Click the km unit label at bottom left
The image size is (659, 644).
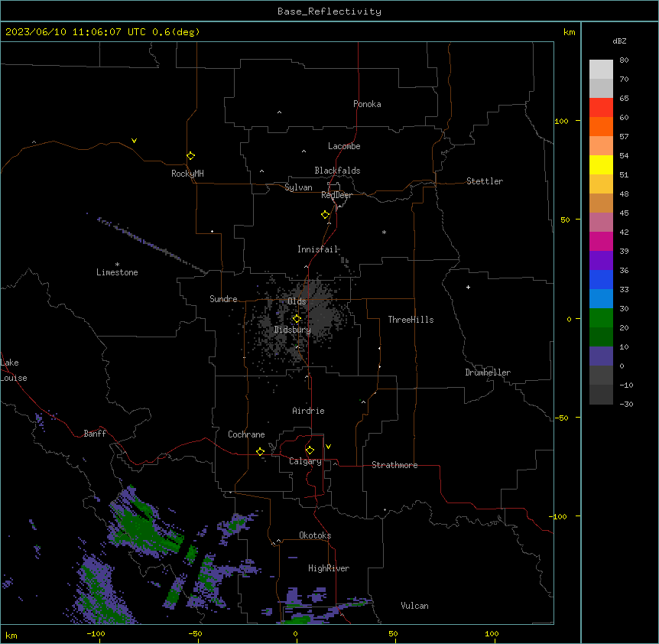tap(11, 636)
